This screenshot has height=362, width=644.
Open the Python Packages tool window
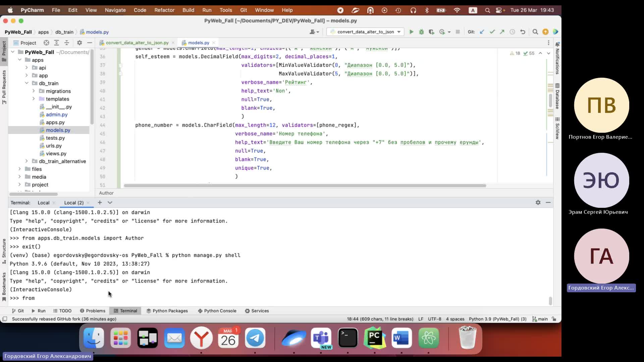(167, 311)
